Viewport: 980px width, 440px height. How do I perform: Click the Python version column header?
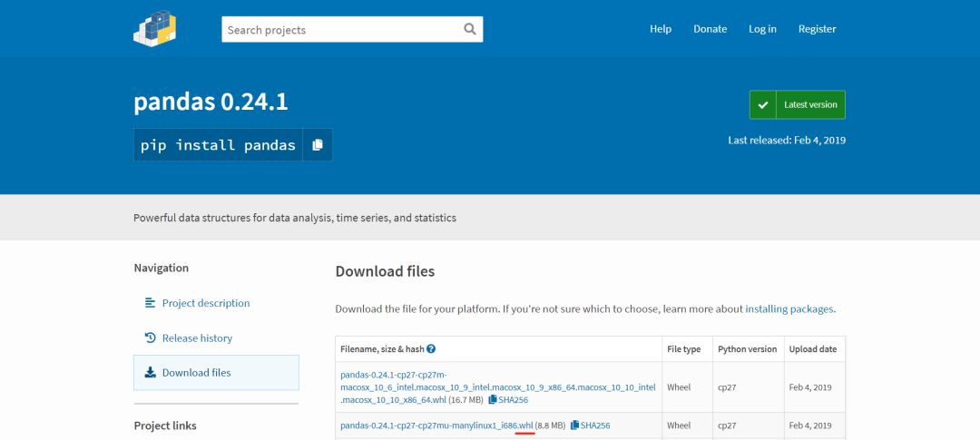(x=748, y=349)
